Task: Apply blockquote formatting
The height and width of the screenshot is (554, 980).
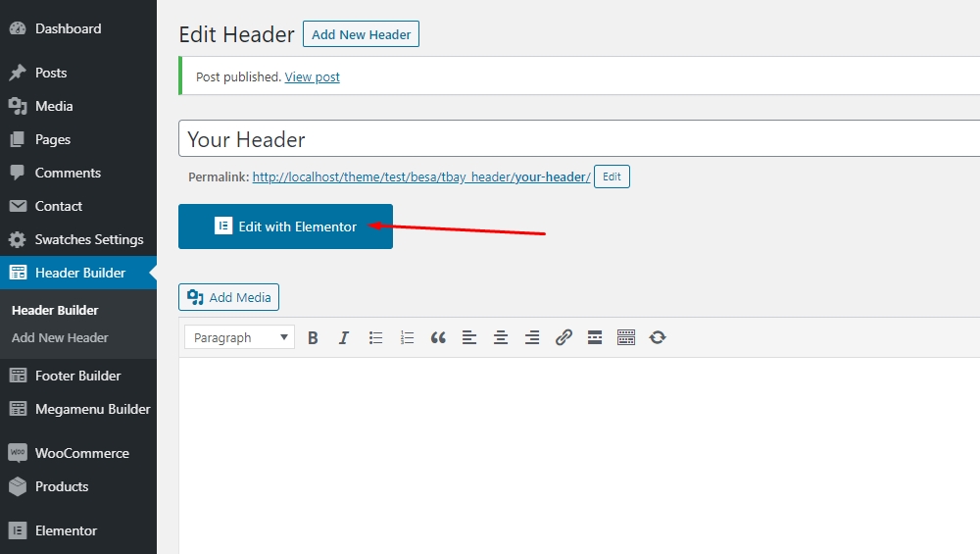Action: coord(438,337)
